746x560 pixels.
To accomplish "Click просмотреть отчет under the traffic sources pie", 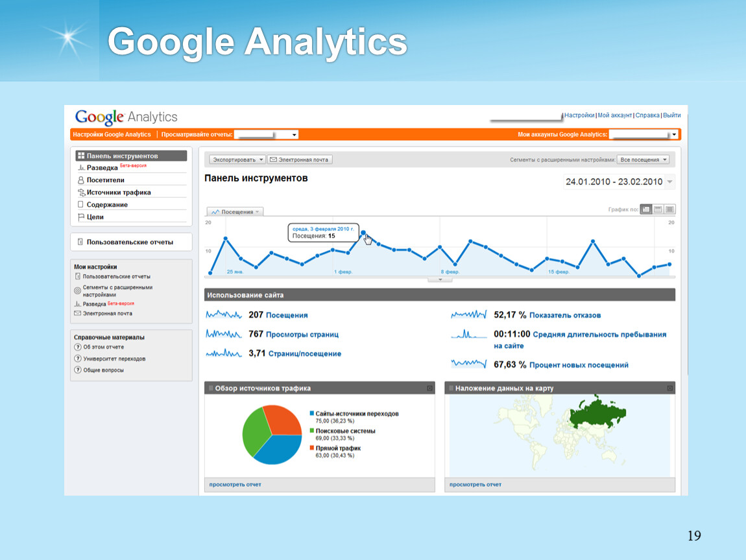I will [x=235, y=484].
